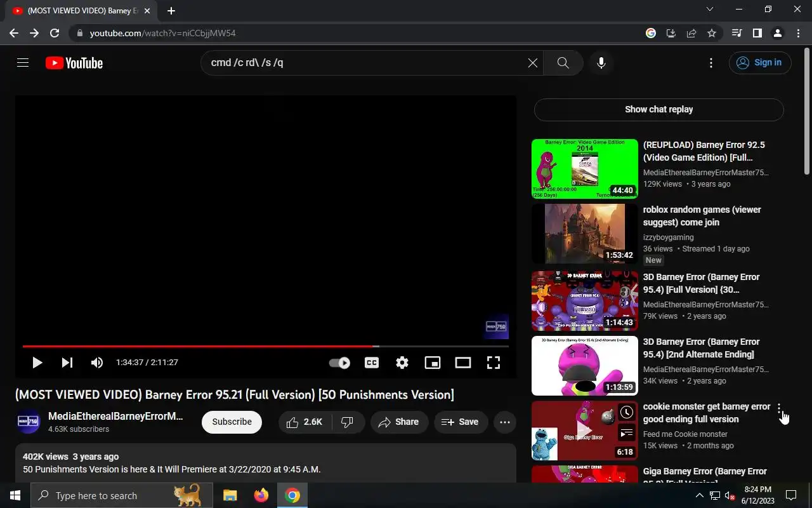The height and width of the screenshot is (508, 812).
Task: Enter full screen mode
Action: tap(494, 363)
